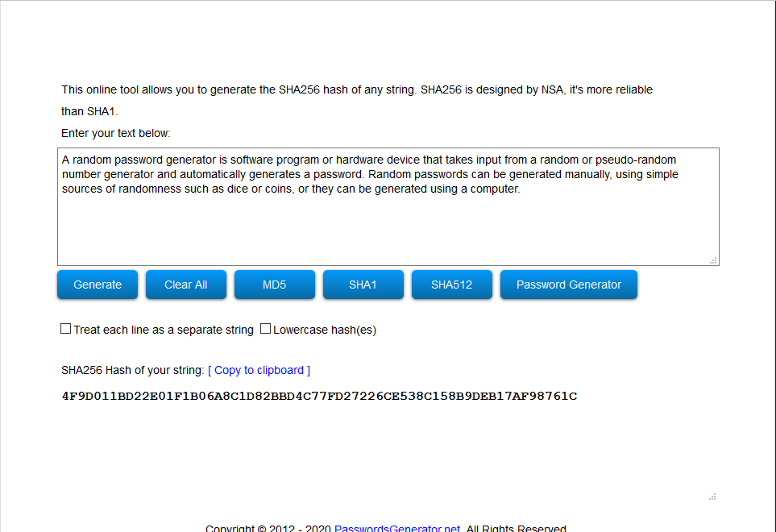
Task: Click 'SHA256 Hash of your string' label
Action: pyautogui.click(x=133, y=370)
